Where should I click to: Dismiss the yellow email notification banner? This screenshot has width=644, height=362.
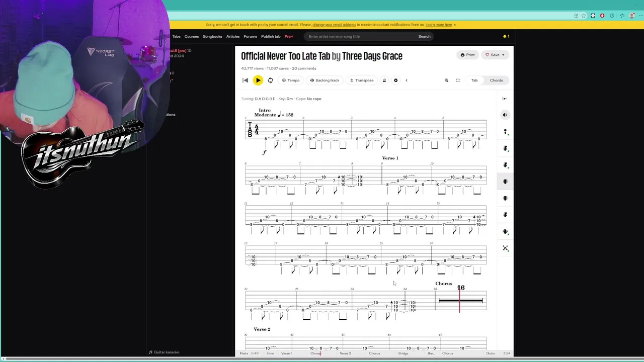coord(455,25)
